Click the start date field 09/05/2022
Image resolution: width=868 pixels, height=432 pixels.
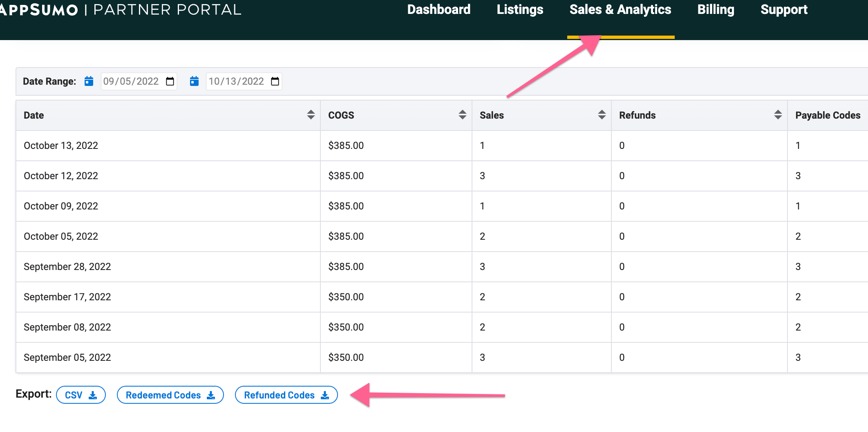click(131, 81)
